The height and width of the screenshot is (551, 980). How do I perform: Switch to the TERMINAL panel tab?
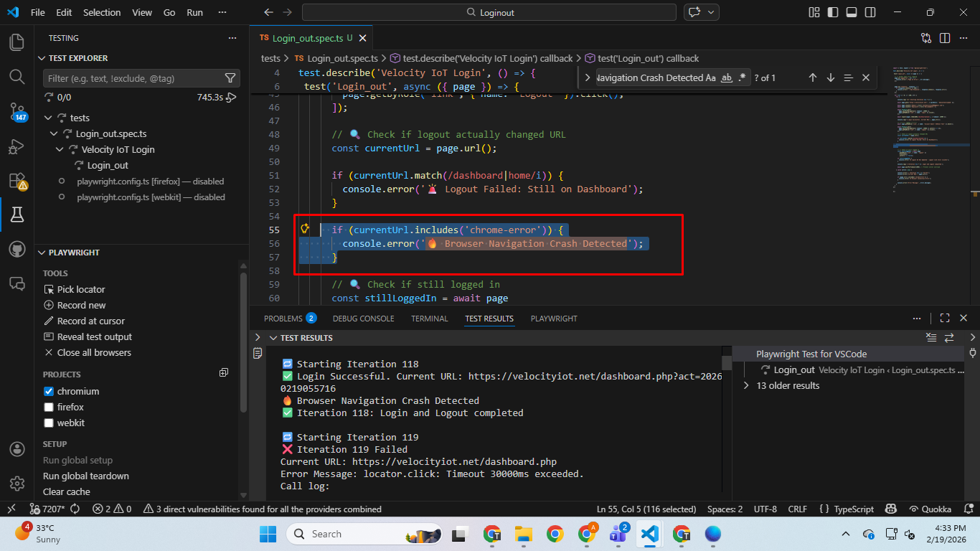[429, 319]
